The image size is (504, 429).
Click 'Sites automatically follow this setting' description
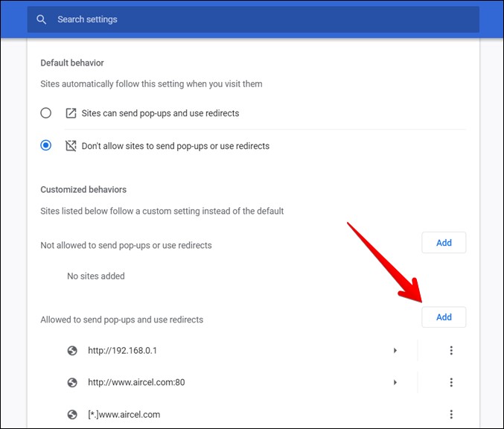(151, 84)
